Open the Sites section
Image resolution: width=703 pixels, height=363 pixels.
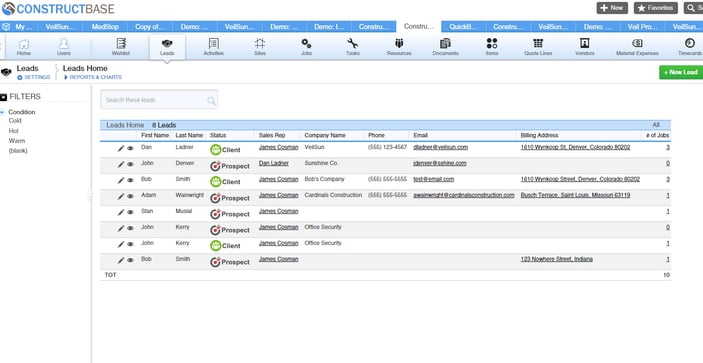pos(260,47)
